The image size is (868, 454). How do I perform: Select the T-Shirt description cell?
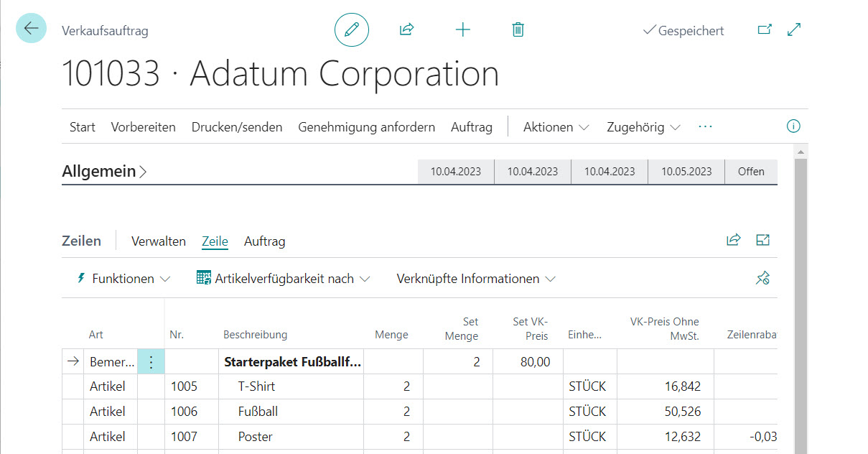[292, 386]
